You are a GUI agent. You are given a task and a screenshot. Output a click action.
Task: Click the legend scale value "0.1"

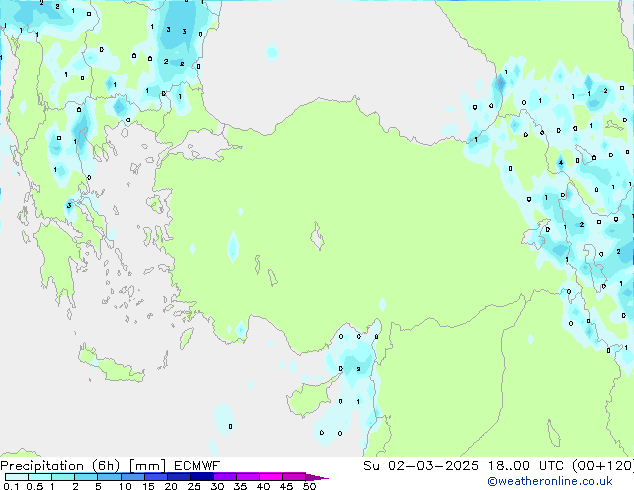11,486
